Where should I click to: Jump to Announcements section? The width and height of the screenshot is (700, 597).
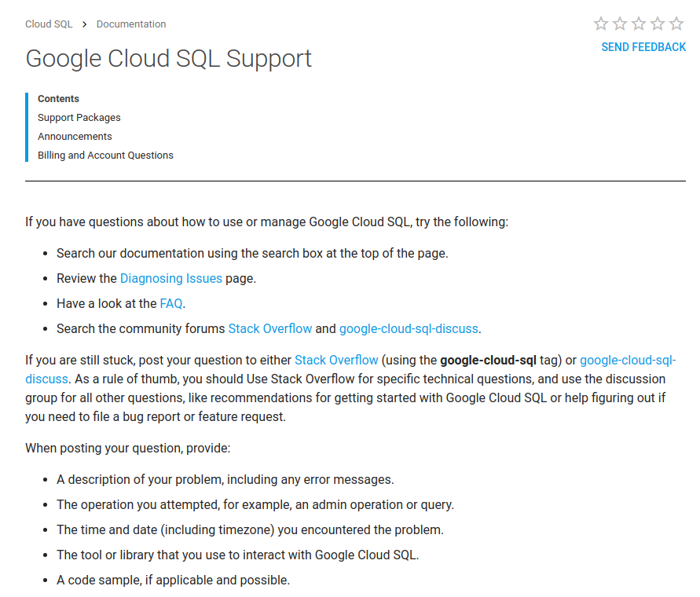[x=75, y=137]
